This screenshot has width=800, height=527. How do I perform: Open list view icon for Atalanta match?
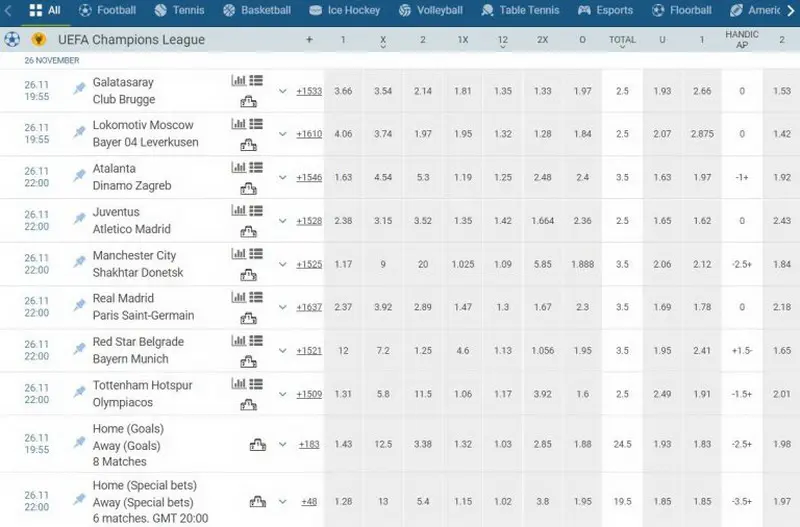(x=256, y=168)
